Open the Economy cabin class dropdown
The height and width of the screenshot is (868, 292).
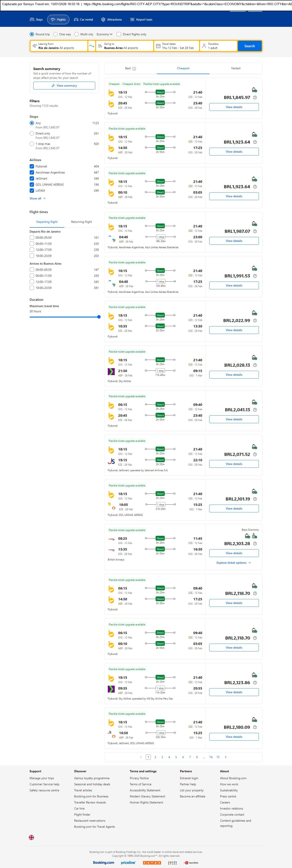click(x=104, y=34)
